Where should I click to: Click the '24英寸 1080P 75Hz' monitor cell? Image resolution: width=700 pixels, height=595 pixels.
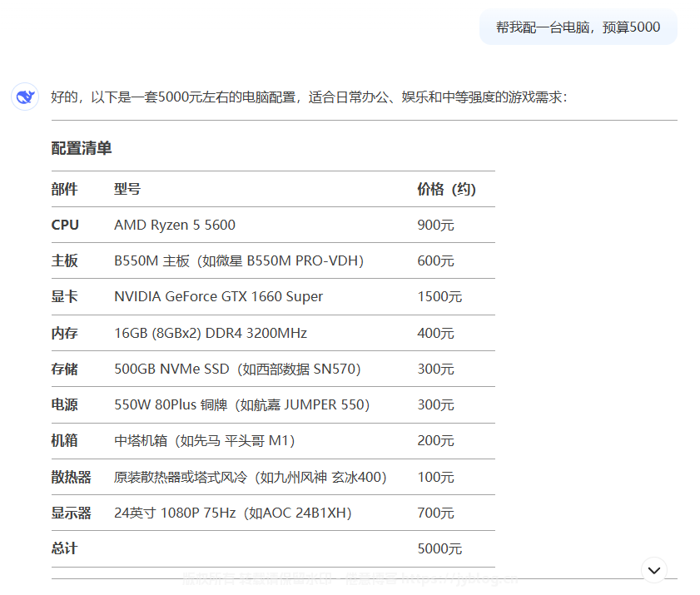(233, 513)
